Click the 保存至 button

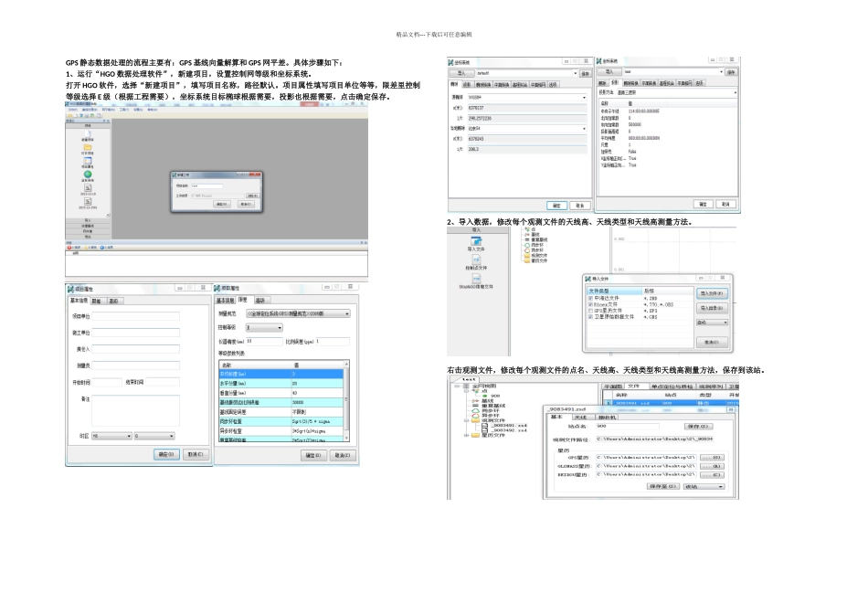662,487
